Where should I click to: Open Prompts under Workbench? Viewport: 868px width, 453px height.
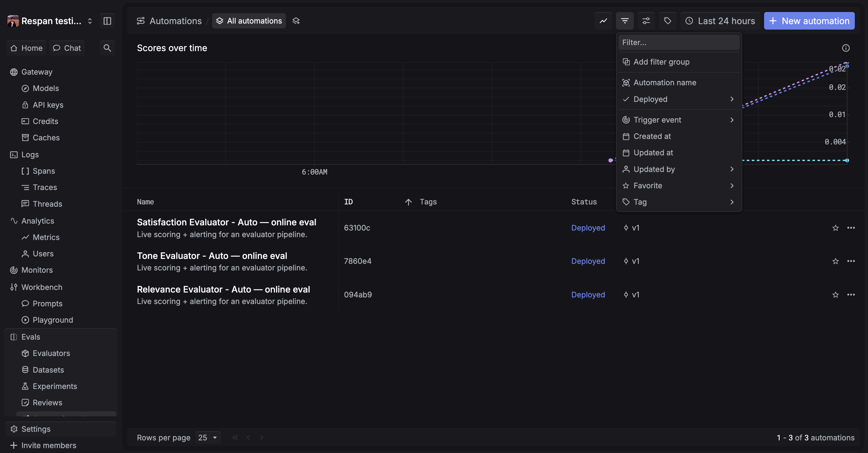click(47, 303)
